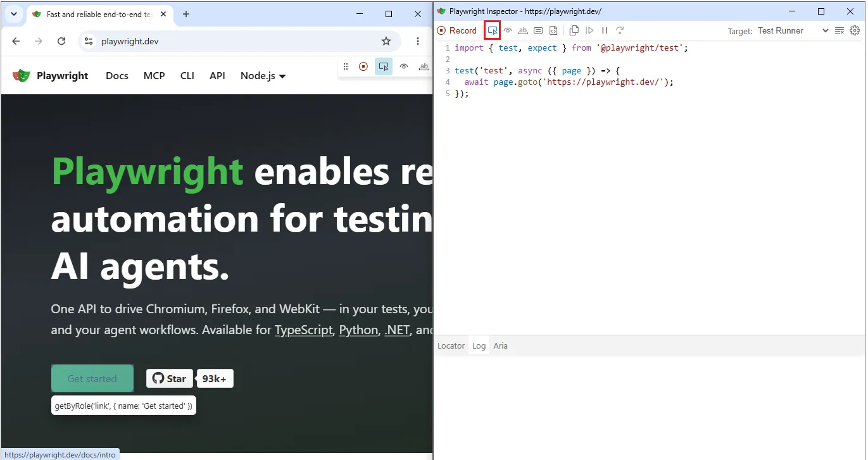Open Chrome tab search chevron

pos(13,14)
